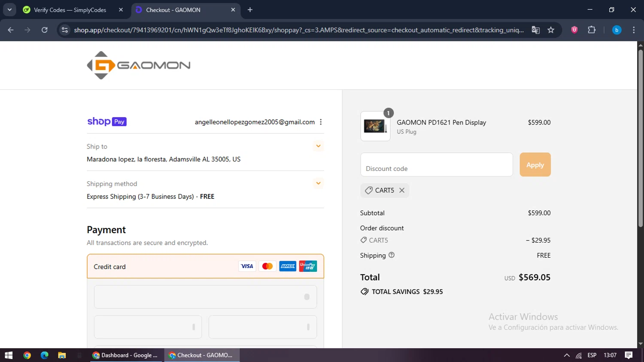Screen dimensions: 644x362
Task: Launch Microsoft Edge from the taskbar
Action: (44, 355)
